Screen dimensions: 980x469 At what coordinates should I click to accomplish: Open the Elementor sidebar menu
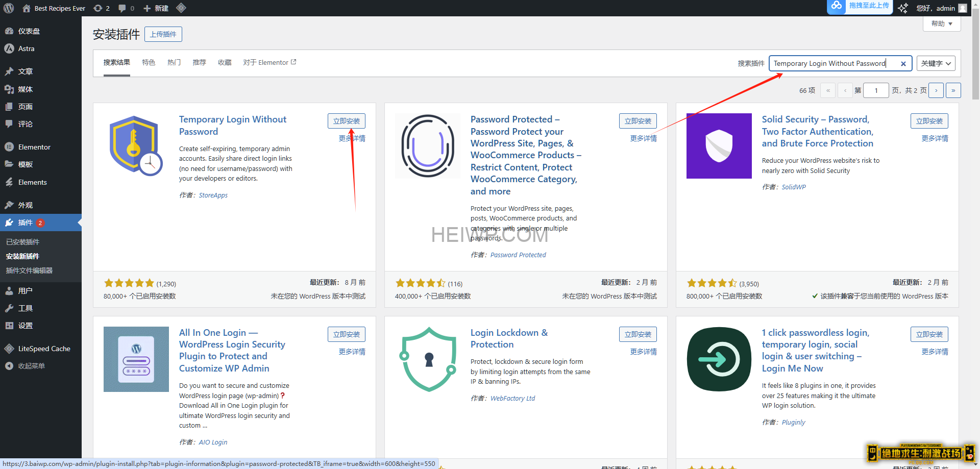tap(41, 147)
